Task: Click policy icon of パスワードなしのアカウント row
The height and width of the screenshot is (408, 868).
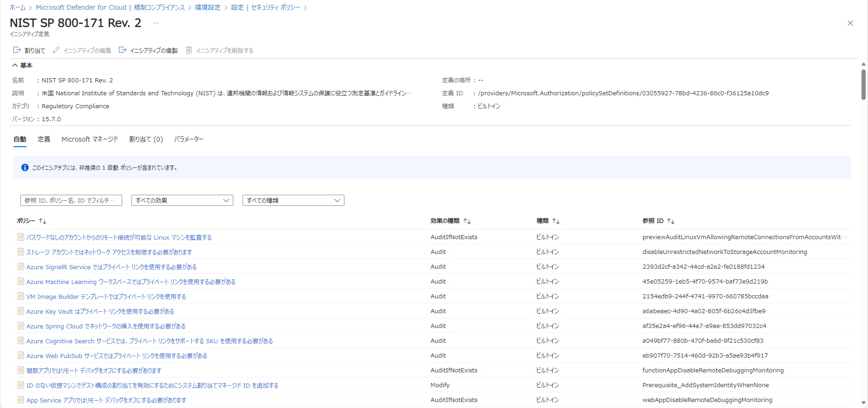Action: click(21, 237)
